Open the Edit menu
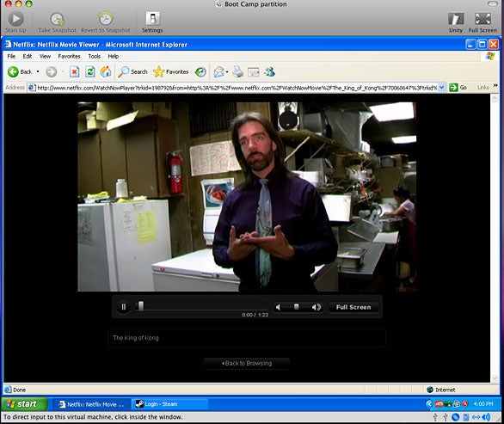Viewport: 504px width, 424px height. [x=28, y=56]
